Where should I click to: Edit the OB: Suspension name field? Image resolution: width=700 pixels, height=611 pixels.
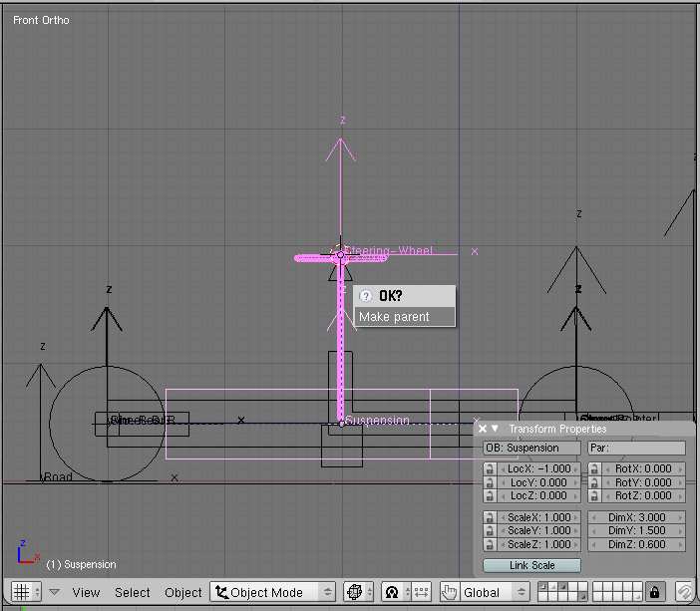(531, 448)
